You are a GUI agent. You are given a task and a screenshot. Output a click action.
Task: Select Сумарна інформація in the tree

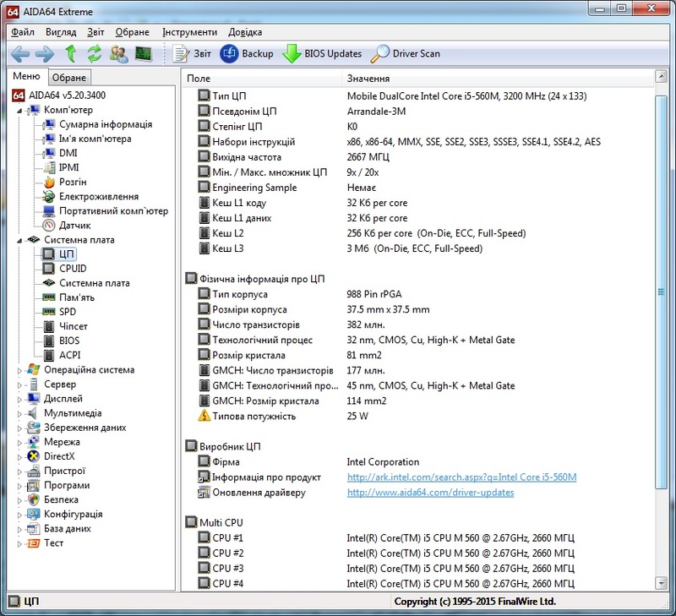(x=106, y=124)
